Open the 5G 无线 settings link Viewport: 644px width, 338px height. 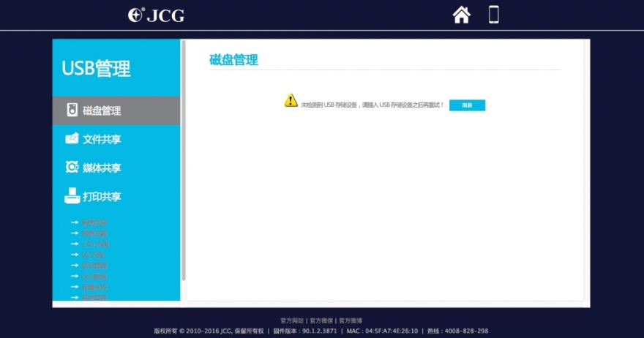[x=94, y=255]
